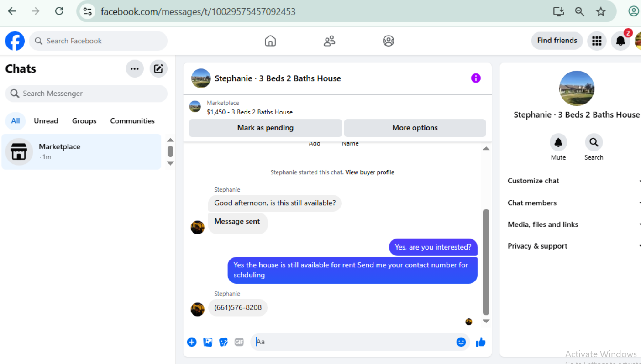Viewport: 641px width, 364px height.
Task: Select the All chats filter tab
Action: coord(16,121)
